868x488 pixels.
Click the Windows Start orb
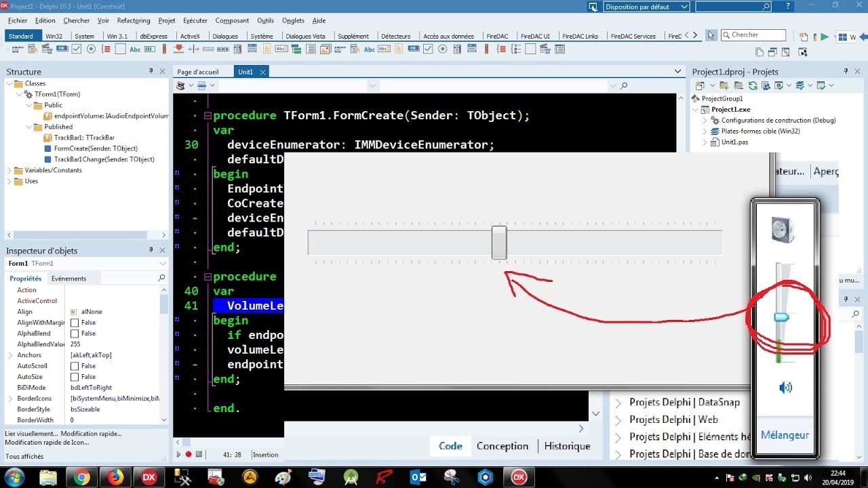tap(14, 477)
